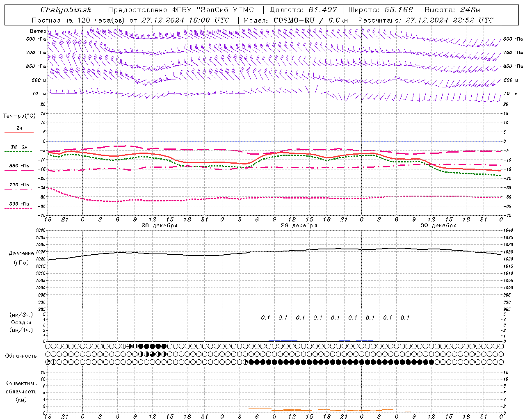525x420 pixels.
Task: Click the 28 декабря date label
Action: (160, 226)
